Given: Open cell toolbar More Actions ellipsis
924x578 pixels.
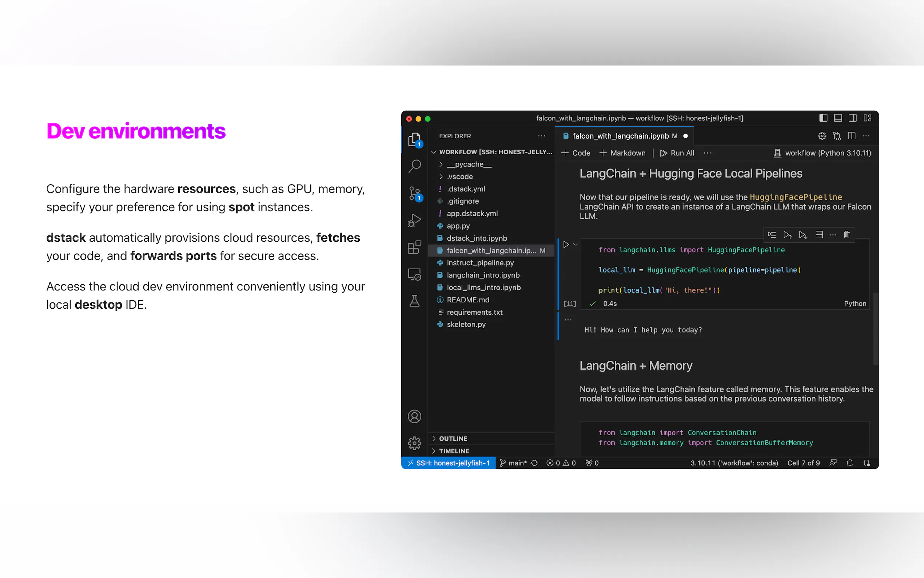Looking at the screenshot, I should (833, 235).
